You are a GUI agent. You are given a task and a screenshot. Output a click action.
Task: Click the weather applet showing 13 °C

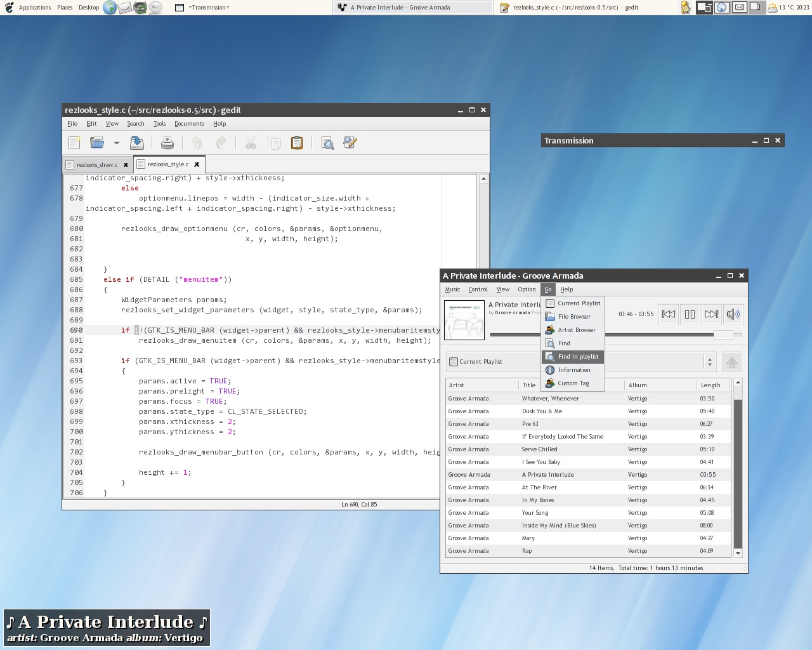click(782, 8)
